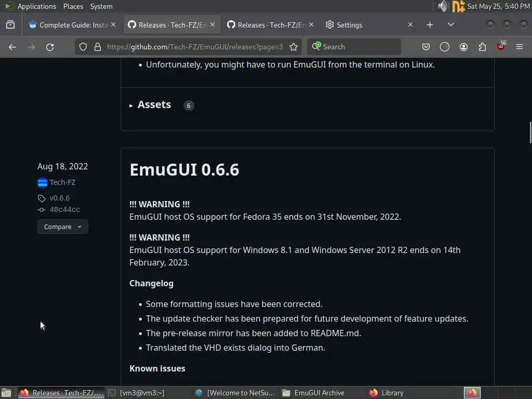Viewport: 532px width, 399px height.
Task: Click the forward navigation arrow
Action: point(31,47)
